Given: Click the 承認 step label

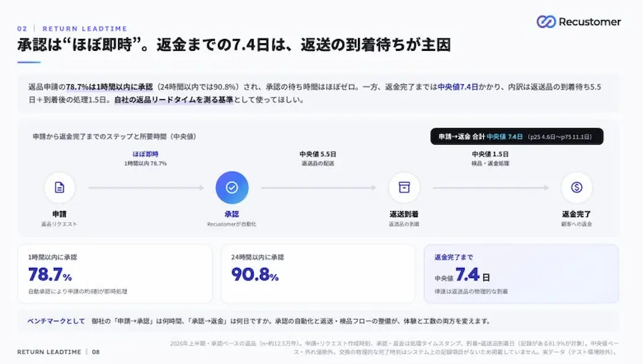Looking at the screenshot, I should click(232, 214).
